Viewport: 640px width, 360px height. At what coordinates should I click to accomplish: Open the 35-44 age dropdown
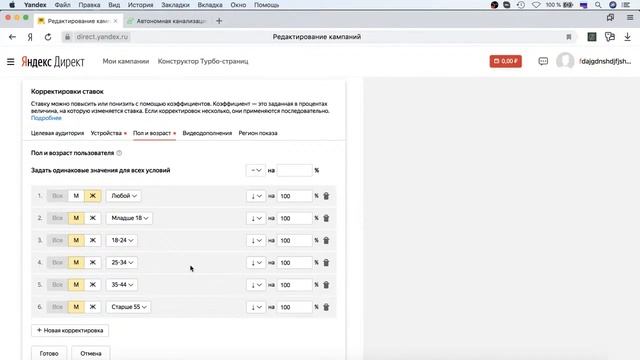pyautogui.click(x=122, y=285)
